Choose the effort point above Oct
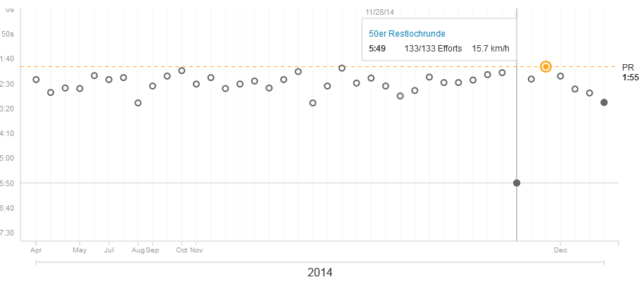The height and width of the screenshot is (282, 644). (x=182, y=70)
